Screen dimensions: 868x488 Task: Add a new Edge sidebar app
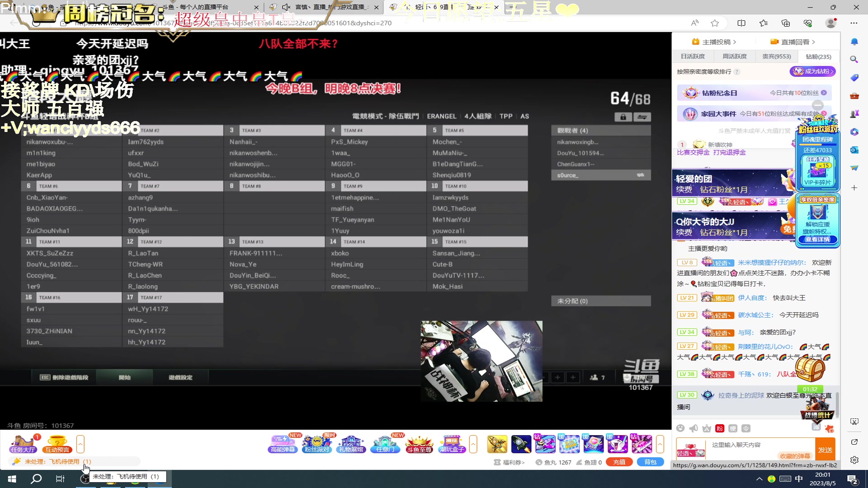click(854, 188)
